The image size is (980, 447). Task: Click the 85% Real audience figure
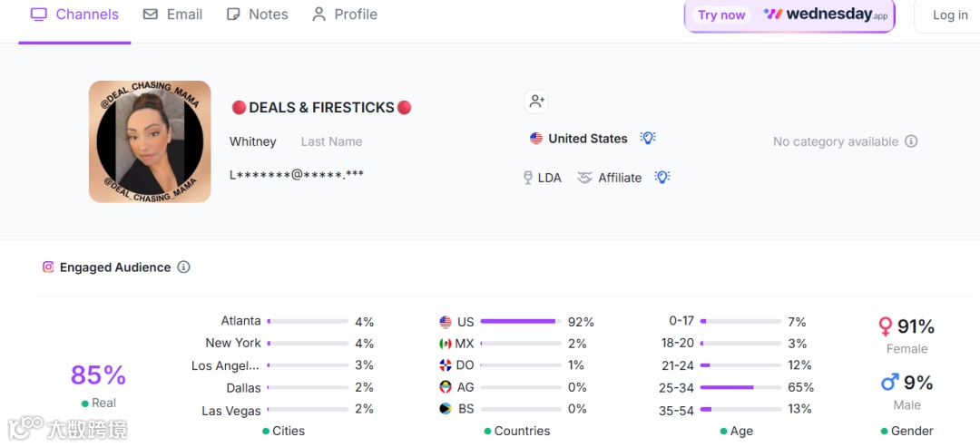(x=98, y=374)
